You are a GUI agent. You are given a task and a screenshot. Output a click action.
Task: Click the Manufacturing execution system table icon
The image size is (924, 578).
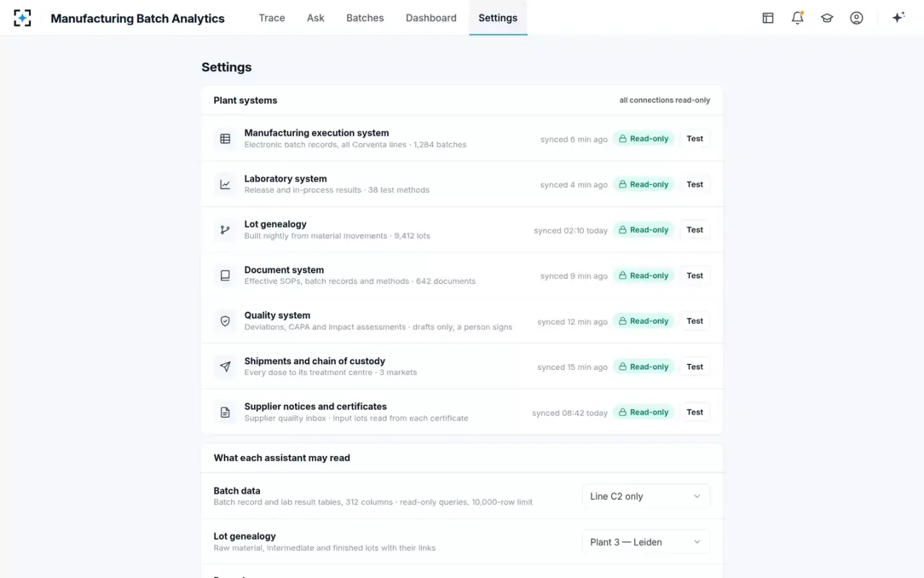click(225, 139)
